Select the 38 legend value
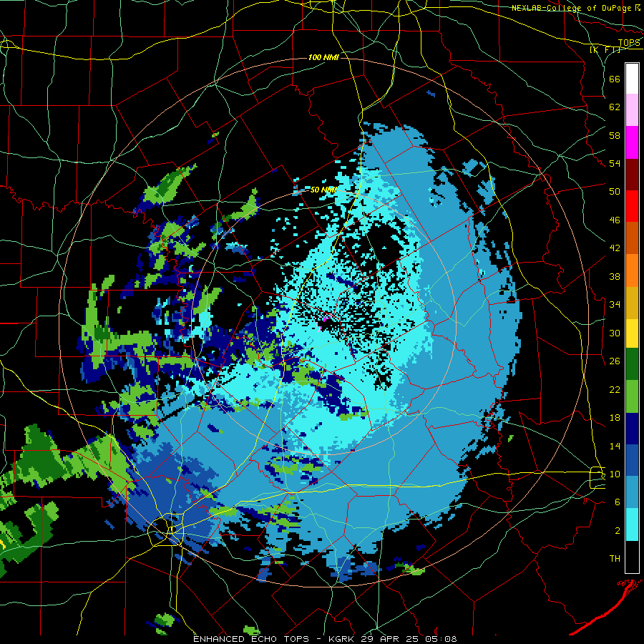Image resolution: width=644 pixels, height=644 pixels. (615, 276)
